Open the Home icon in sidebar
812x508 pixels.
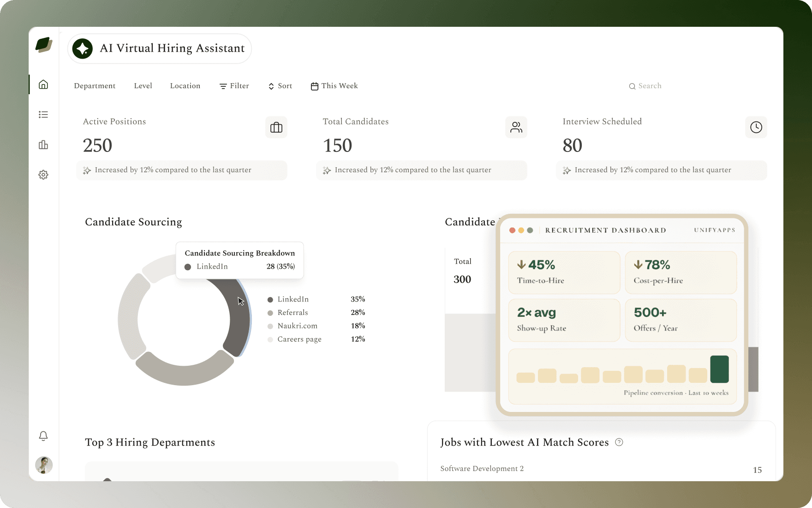43,85
